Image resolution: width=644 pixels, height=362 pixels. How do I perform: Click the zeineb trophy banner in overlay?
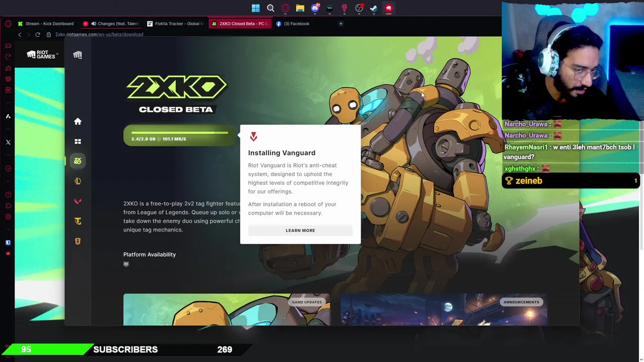click(x=571, y=181)
